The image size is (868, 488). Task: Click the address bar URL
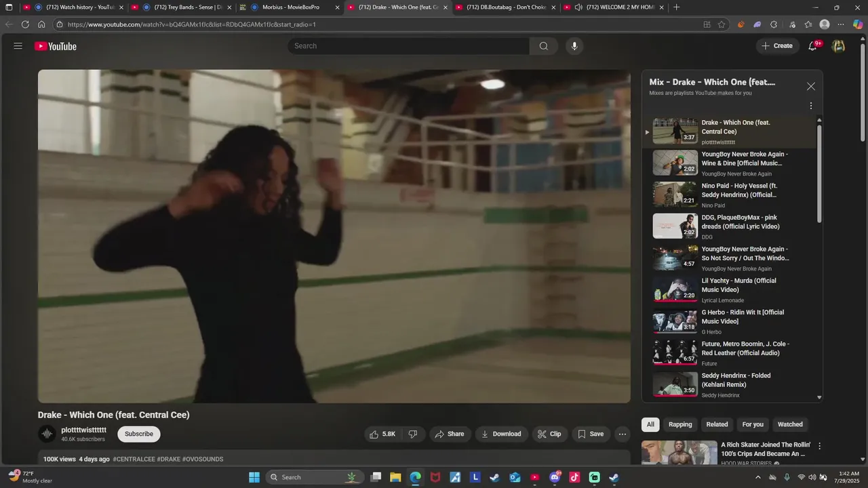192,24
